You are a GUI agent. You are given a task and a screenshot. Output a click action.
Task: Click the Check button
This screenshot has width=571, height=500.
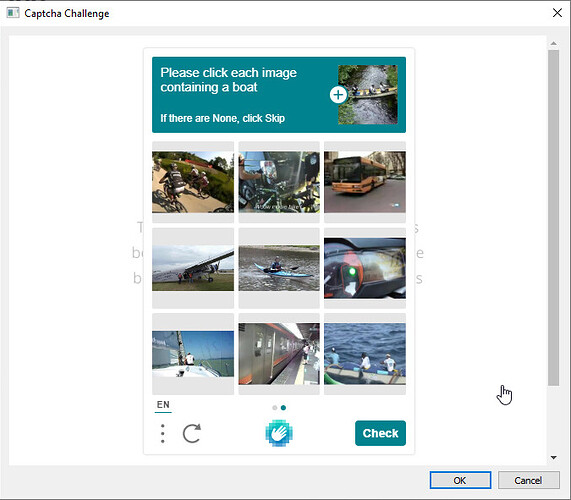[380, 433]
